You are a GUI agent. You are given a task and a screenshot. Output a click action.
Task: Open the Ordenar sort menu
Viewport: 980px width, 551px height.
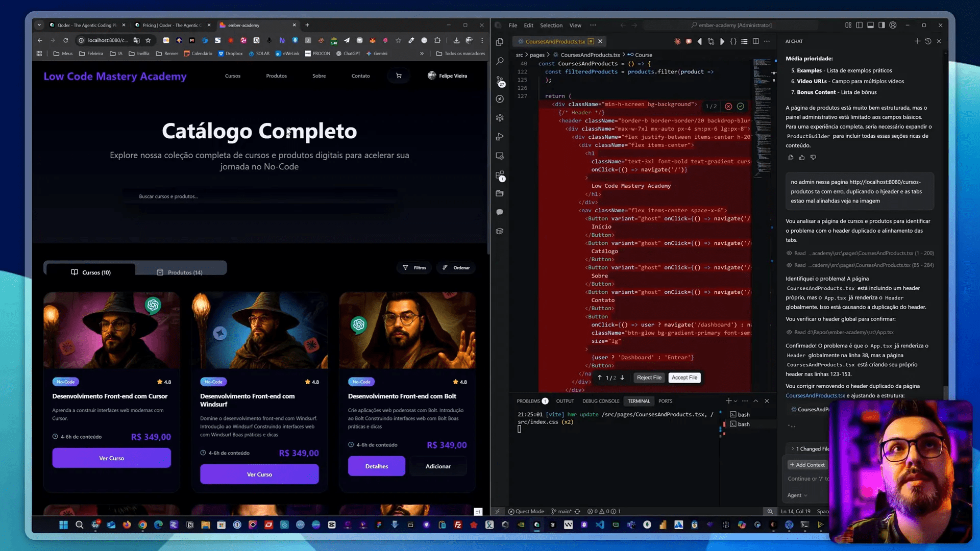(x=456, y=268)
